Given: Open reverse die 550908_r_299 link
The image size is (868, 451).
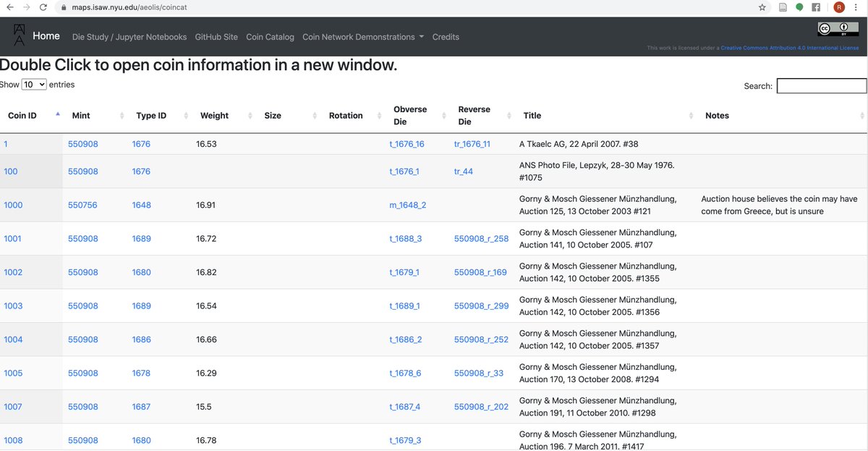Looking at the screenshot, I should (482, 305).
